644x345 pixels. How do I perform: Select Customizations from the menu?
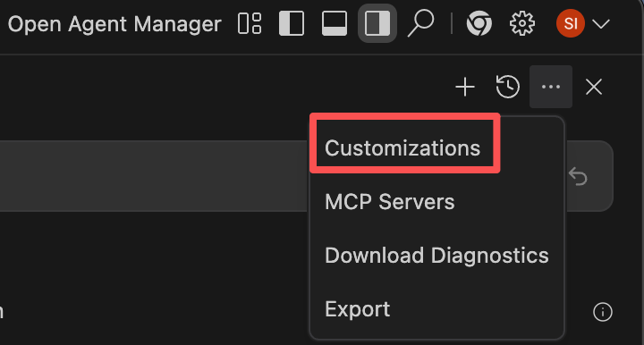(402, 147)
